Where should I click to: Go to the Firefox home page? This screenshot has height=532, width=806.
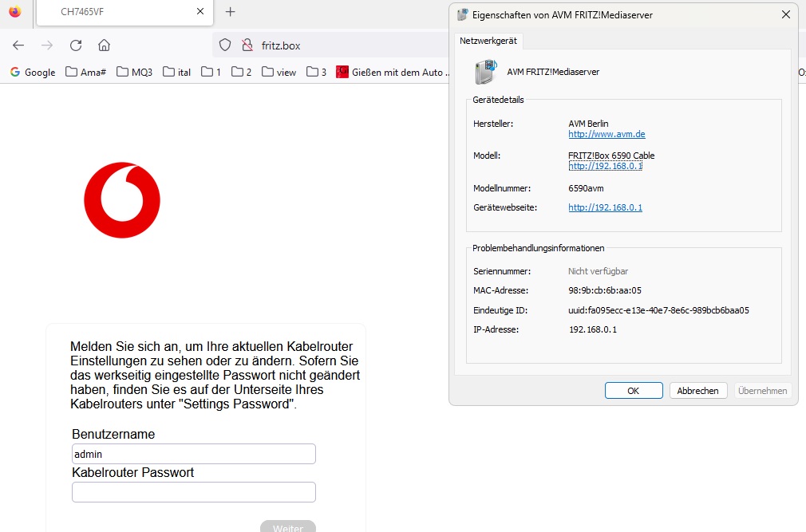point(104,45)
